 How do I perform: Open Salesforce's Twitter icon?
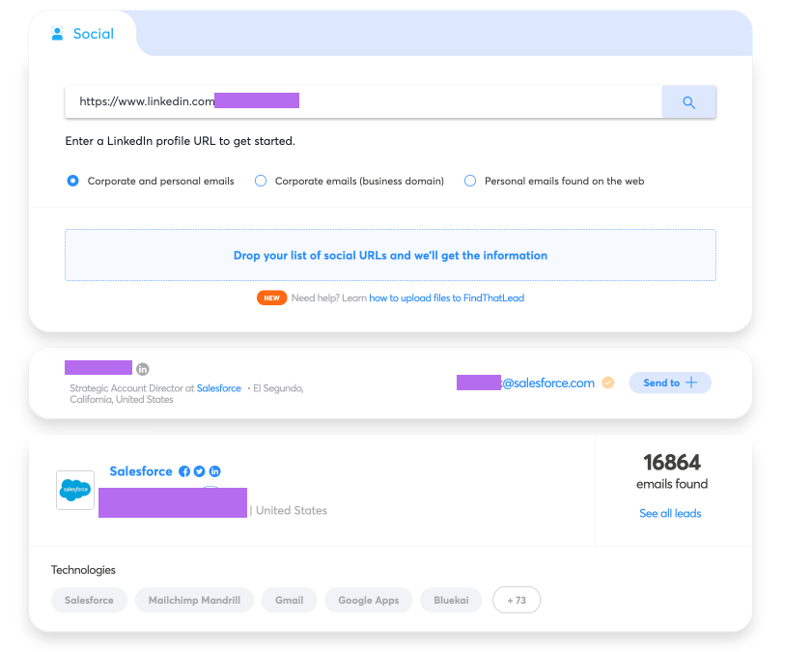tap(199, 471)
